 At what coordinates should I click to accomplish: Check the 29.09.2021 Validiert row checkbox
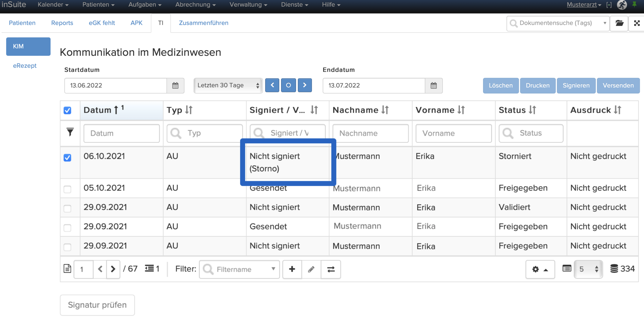67,209
